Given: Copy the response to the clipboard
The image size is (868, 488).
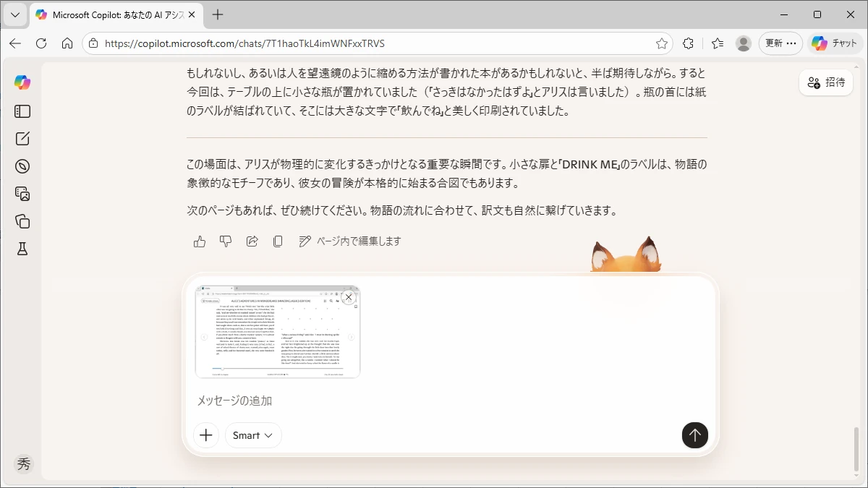Looking at the screenshot, I should point(278,241).
